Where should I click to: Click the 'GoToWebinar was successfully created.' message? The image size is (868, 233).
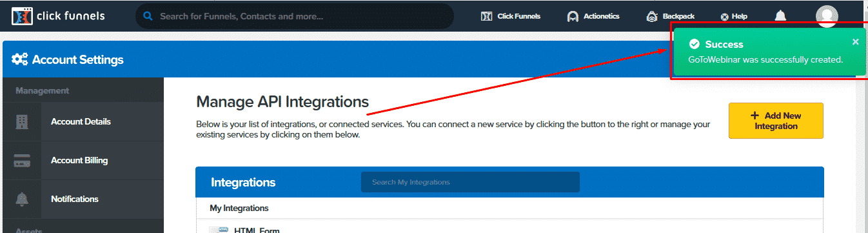[x=765, y=59]
